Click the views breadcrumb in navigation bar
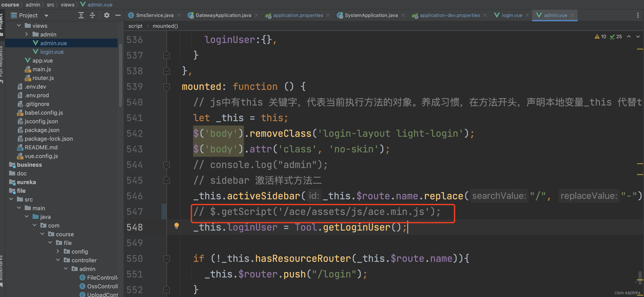This screenshot has width=644, height=297. [67, 5]
